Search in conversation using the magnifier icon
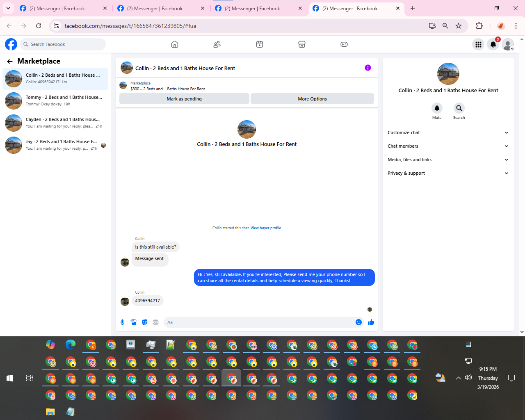 click(x=459, y=108)
